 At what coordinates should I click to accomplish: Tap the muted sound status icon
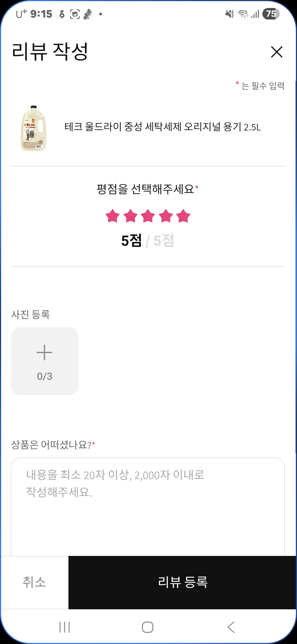tap(229, 14)
